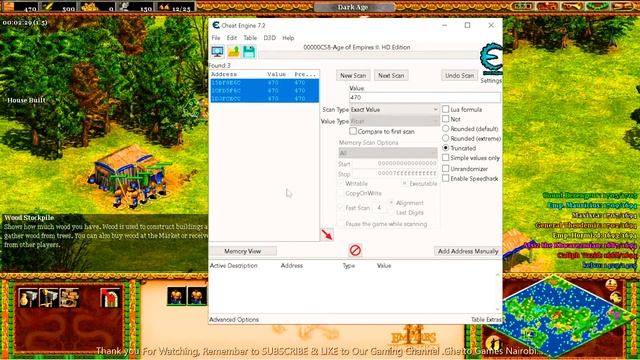Select the Truncated radio option
This screenshot has width=640, height=360.
pos(446,148)
